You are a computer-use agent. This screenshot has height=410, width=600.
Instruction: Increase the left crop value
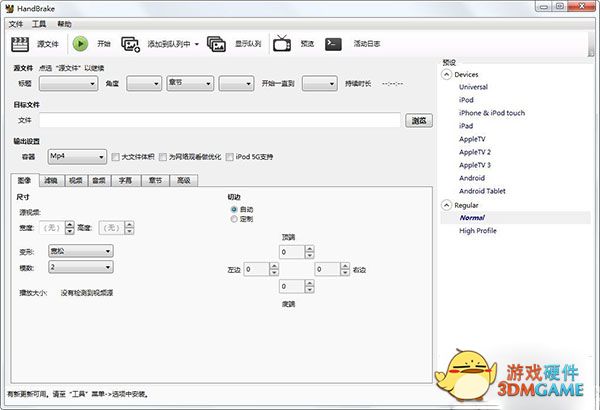coord(274,266)
